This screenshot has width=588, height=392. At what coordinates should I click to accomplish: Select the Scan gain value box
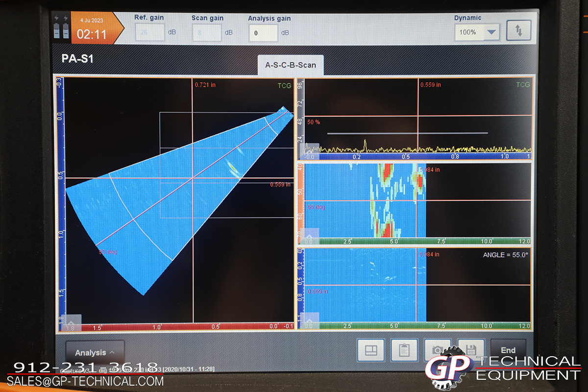[206, 32]
